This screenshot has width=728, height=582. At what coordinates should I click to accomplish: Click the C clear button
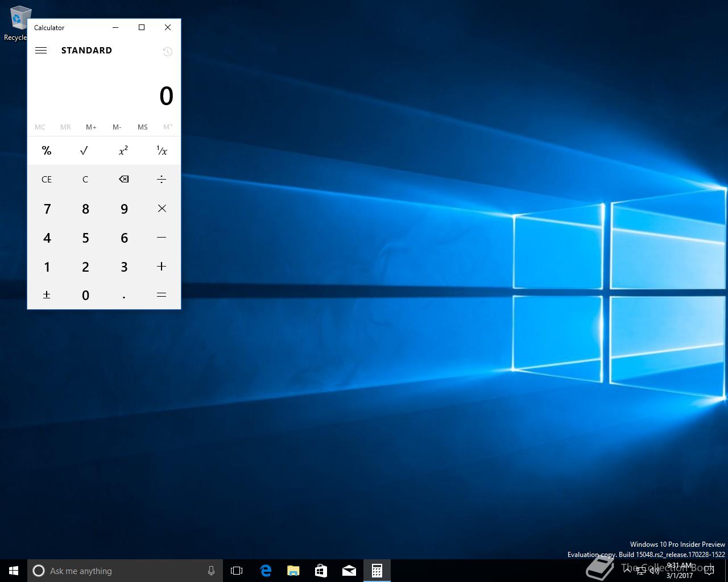pos(85,179)
